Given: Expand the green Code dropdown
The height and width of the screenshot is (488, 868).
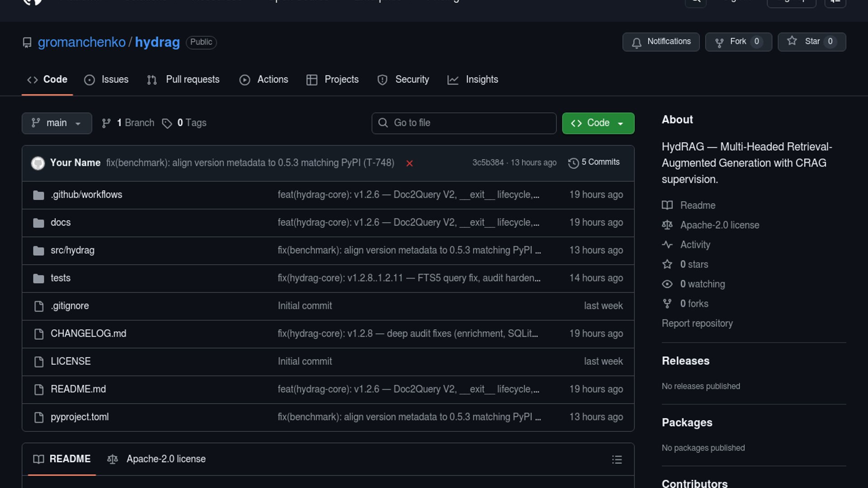Looking at the screenshot, I should coord(598,123).
